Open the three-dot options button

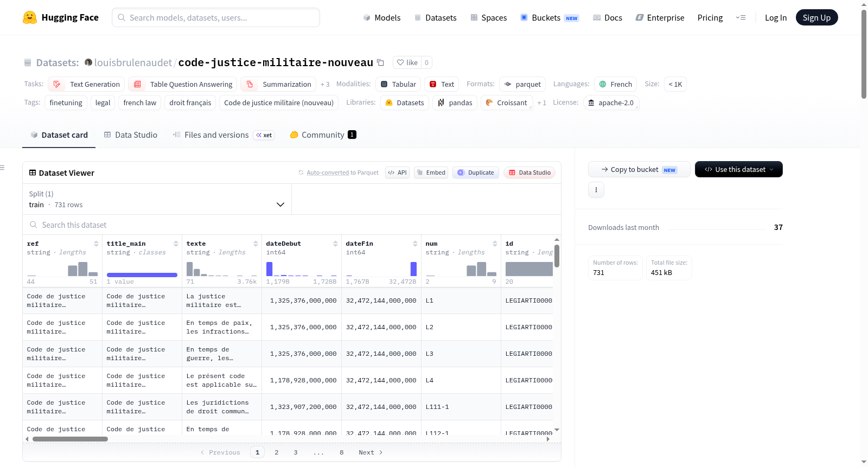596,190
